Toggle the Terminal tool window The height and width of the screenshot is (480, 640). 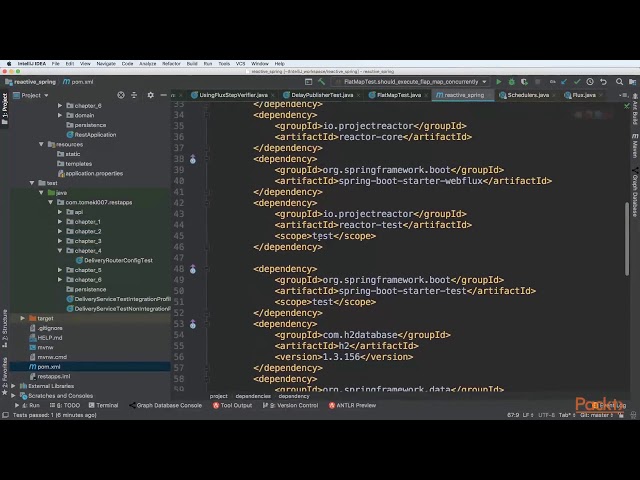104,405
